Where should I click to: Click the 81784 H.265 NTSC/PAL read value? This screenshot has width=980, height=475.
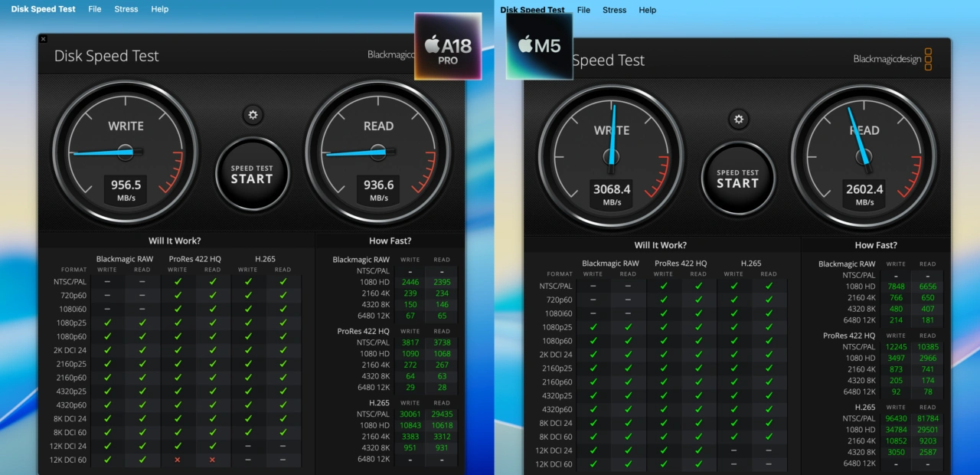tap(927, 419)
